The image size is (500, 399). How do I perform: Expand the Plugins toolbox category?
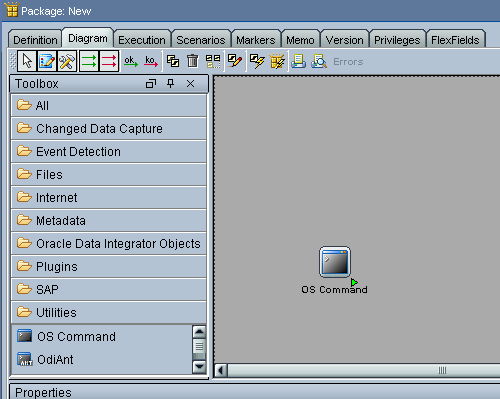(109, 267)
